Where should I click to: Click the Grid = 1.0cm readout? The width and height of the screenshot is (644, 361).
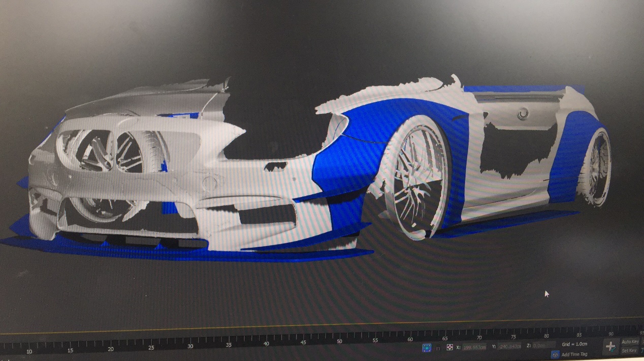(x=574, y=344)
